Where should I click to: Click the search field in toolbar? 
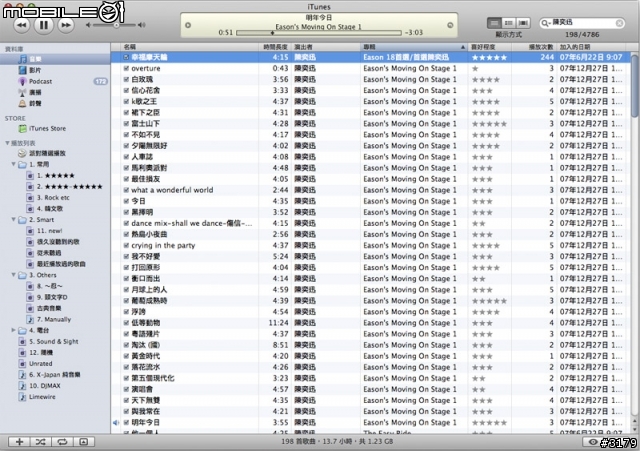[x=582, y=23]
